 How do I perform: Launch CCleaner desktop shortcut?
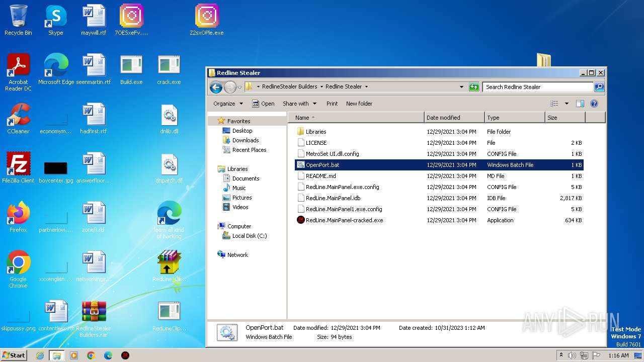pos(18,119)
